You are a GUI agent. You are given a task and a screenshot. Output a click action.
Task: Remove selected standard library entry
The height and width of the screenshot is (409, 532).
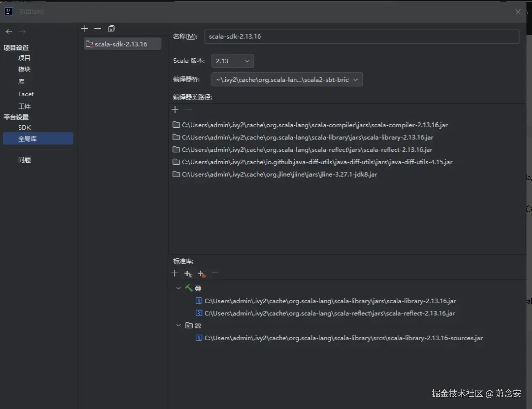point(215,273)
